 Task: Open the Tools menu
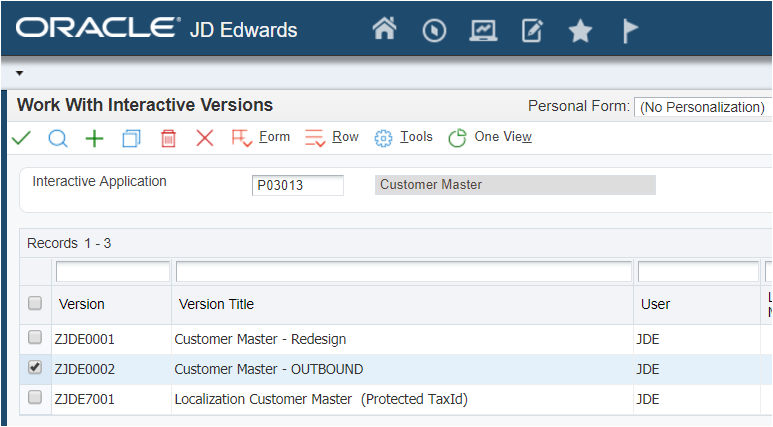pyautogui.click(x=417, y=137)
